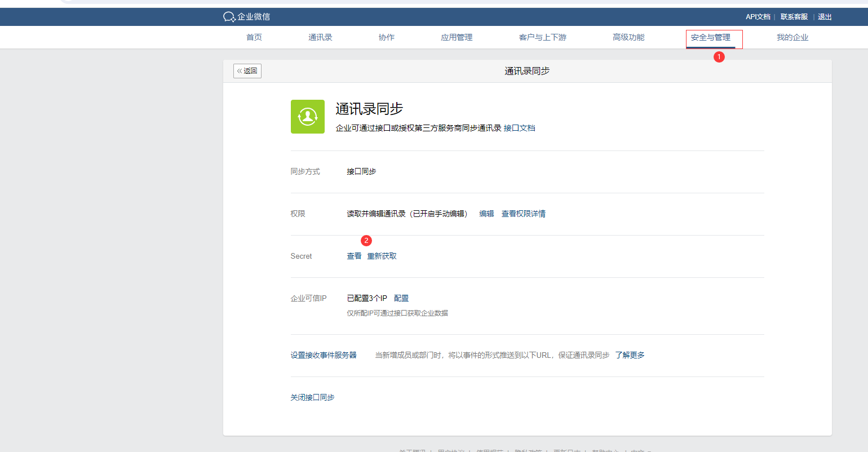
Task: Click 配置 for 企业可信IP
Action: pos(401,298)
